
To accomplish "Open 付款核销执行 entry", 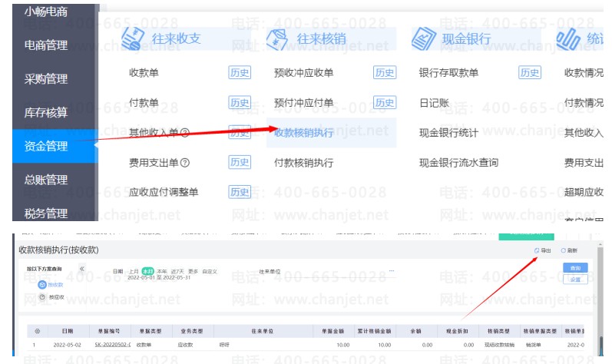I will (303, 163).
